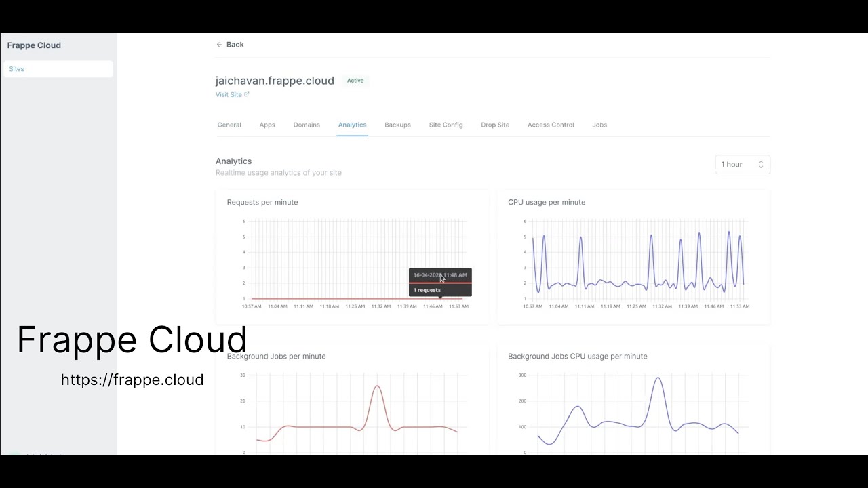Open the Visit Site link
This screenshot has height=488, width=868.
pos(229,95)
